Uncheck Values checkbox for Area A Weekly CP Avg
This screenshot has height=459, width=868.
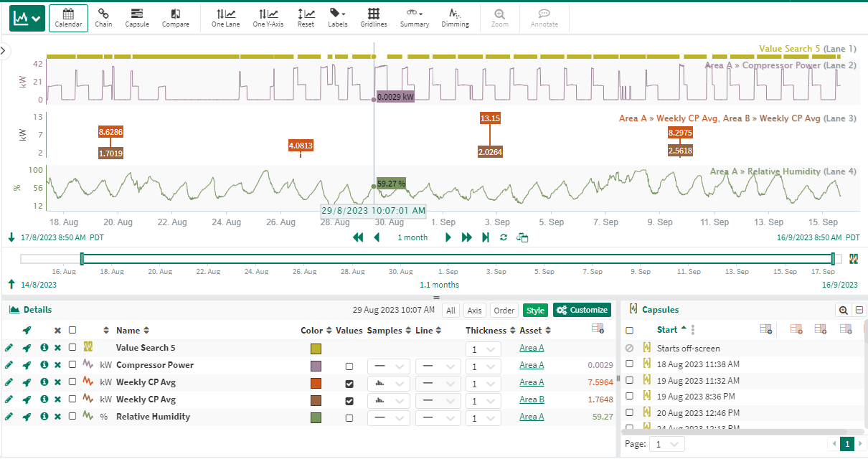(x=349, y=383)
